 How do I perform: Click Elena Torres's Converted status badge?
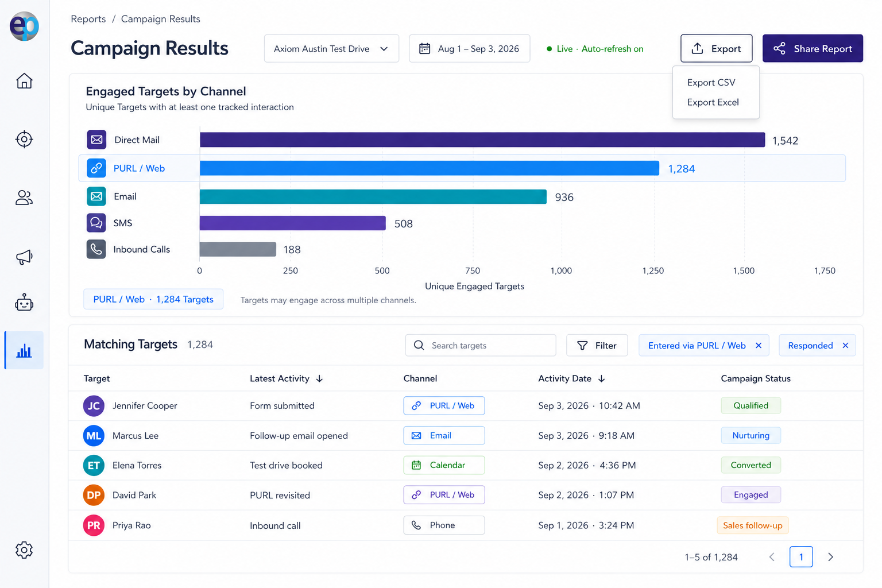pyautogui.click(x=751, y=465)
